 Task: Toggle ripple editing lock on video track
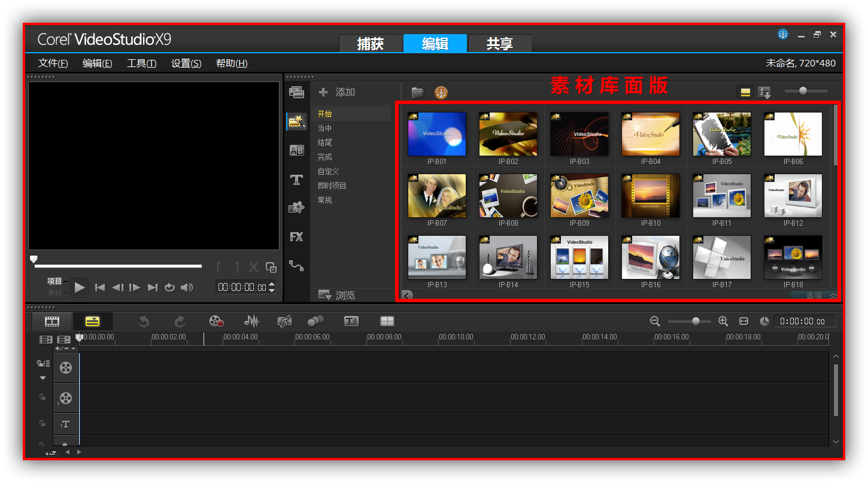tap(43, 363)
